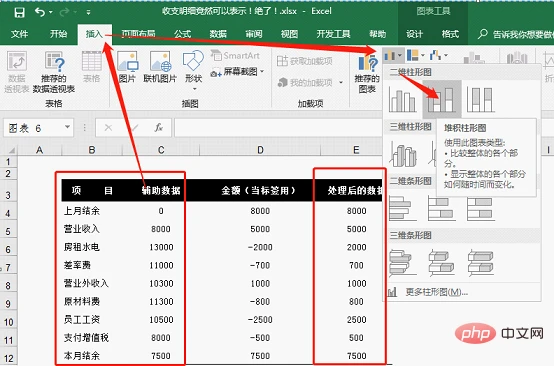This screenshot has height=366, width=554.
Task: Open the Customize Quick Access Toolbar arrow
Action: pyautogui.click(x=88, y=12)
